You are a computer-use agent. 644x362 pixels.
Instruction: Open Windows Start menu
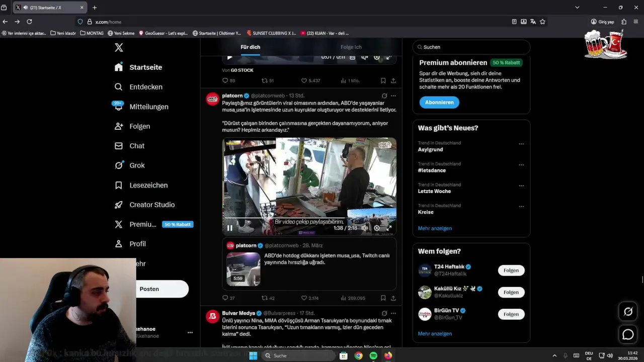click(x=253, y=355)
